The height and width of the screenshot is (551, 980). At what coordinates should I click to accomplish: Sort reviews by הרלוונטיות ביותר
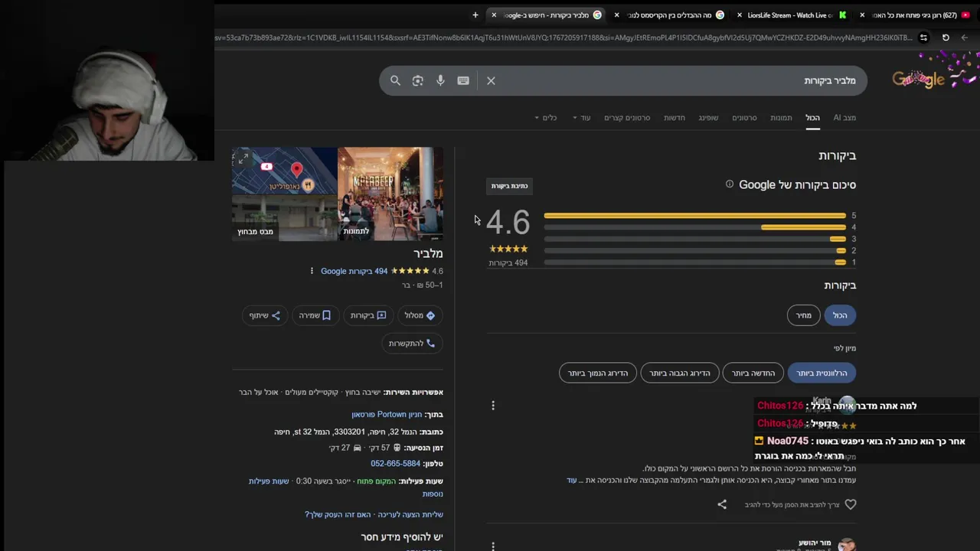click(822, 373)
